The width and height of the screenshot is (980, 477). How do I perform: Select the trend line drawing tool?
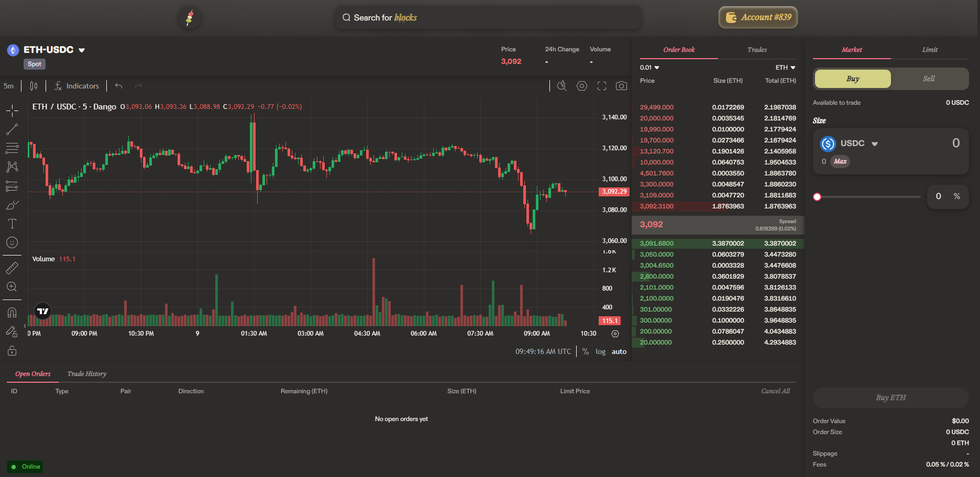click(x=12, y=129)
